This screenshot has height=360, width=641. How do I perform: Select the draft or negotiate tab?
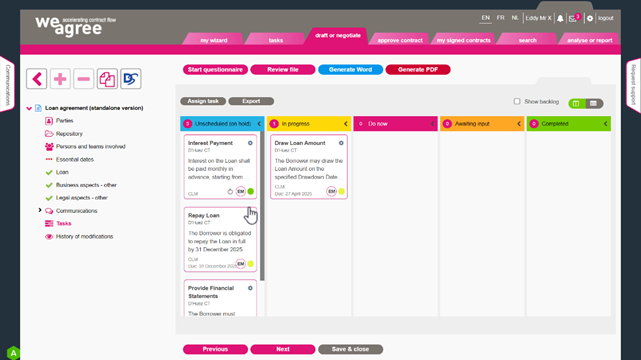[x=338, y=36]
